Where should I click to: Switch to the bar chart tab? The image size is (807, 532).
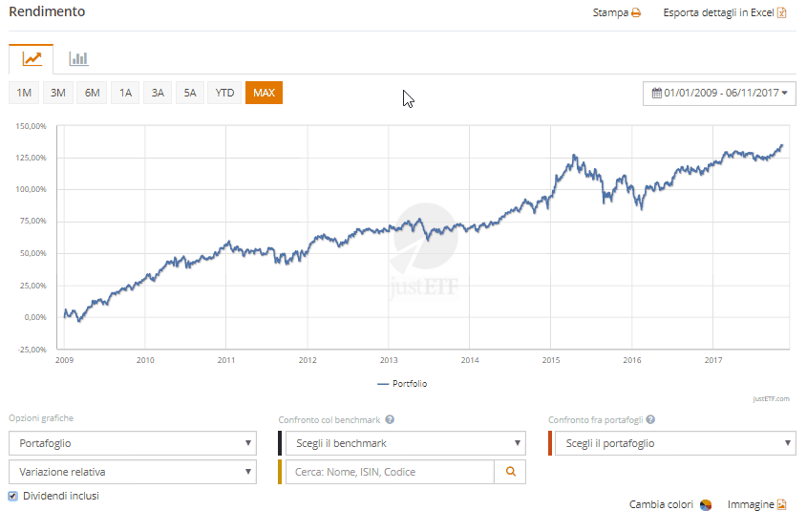(x=78, y=58)
